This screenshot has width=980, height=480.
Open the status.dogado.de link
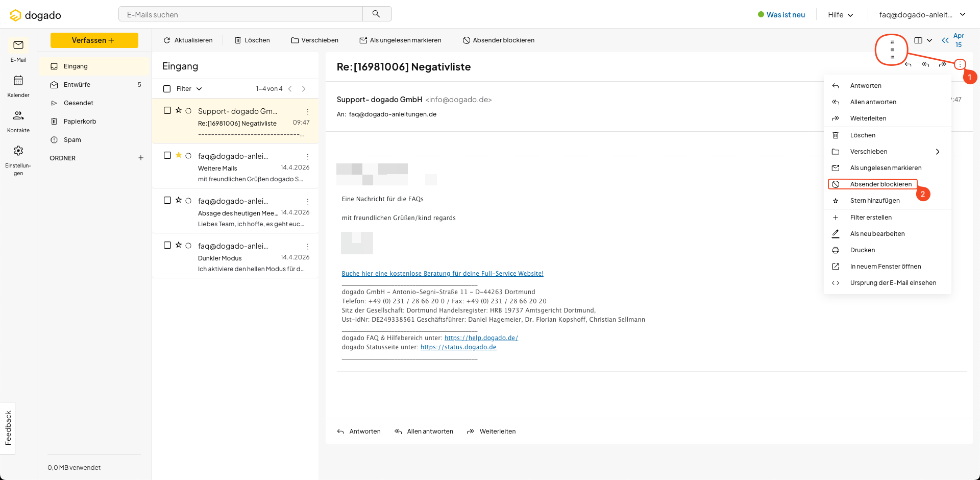click(x=458, y=347)
